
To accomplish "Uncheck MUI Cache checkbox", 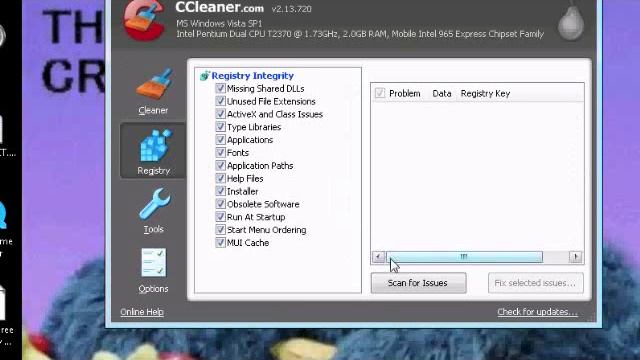I will pyautogui.click(x=220, y=242).
